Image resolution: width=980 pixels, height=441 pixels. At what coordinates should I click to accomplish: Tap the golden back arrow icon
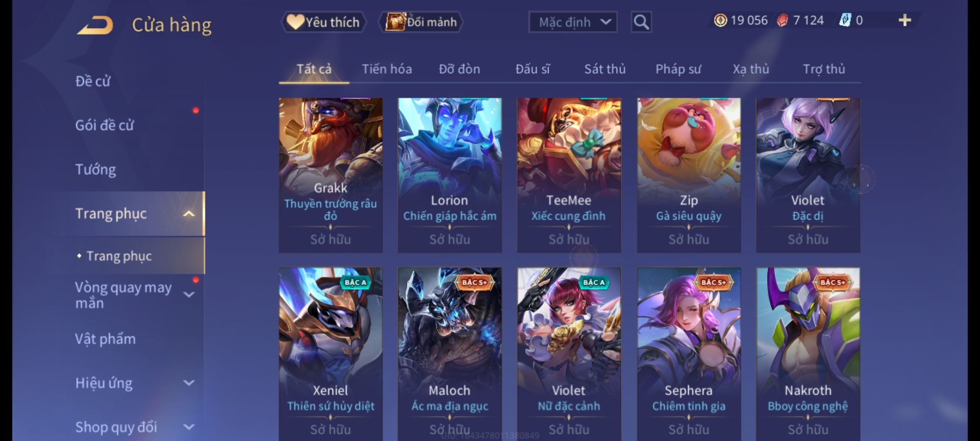pyautogui.click(x=95, y=25)
